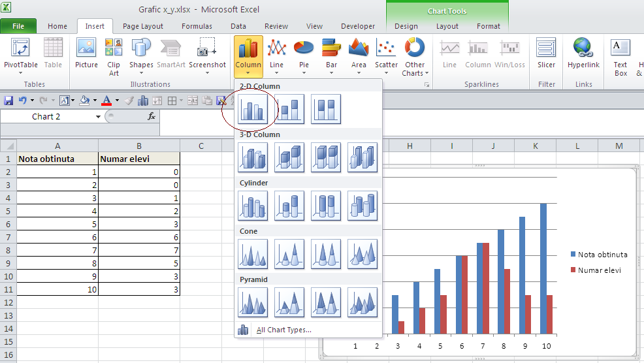Select Clustered Column 2-D chart type
The width and height of the screenshot is (644, 363).
coord(253,109)
